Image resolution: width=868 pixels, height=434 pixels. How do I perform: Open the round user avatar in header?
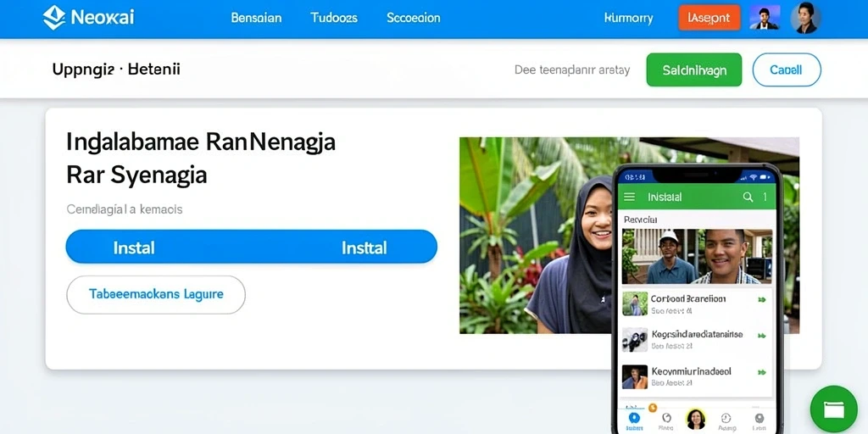pos(805,18)
